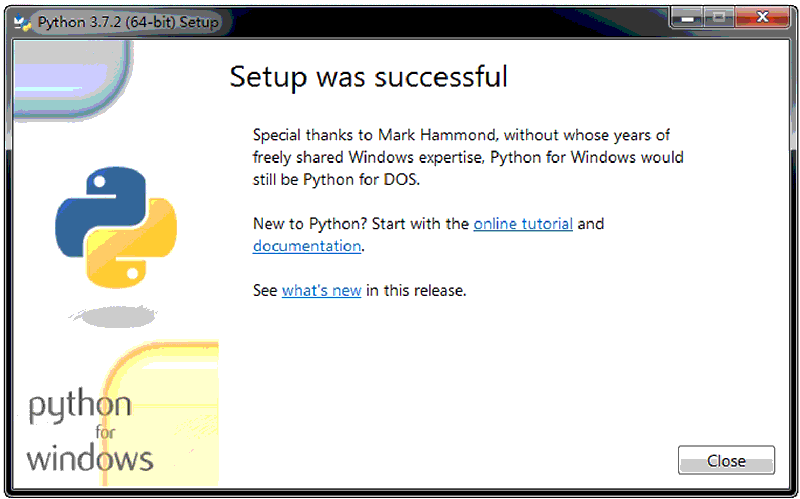Close the window with the red X
This screenshot has height=499, width=800.
[x=762, y=18]
